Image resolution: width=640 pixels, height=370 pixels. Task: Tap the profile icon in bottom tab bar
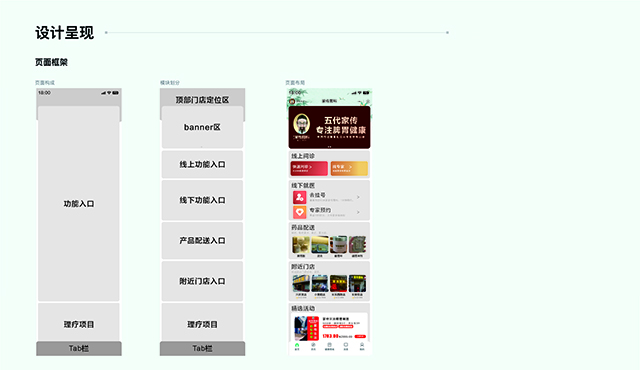[x=362, y=345]
